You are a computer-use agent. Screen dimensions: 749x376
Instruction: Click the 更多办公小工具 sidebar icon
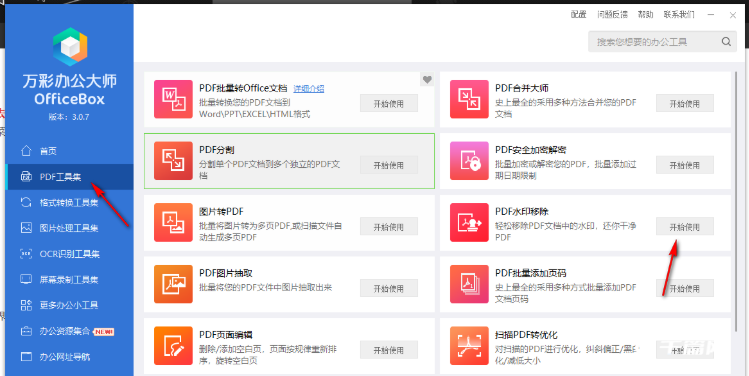coord(26,305)
